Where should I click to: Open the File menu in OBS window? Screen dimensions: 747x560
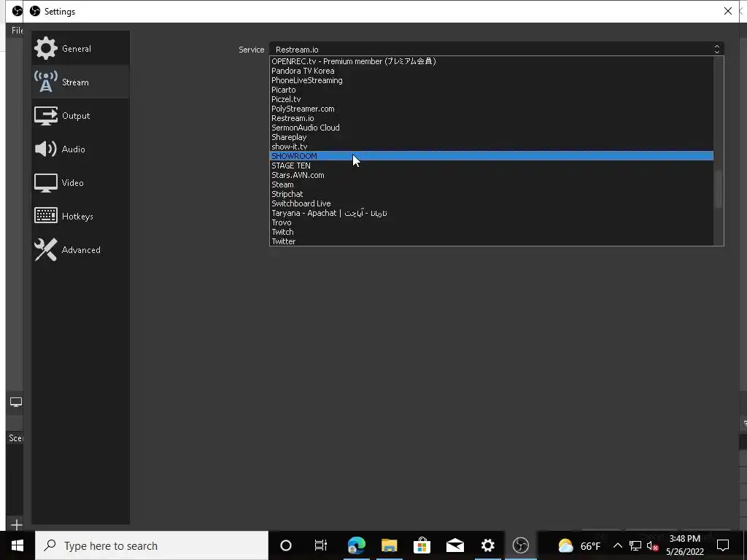point(18,30)
